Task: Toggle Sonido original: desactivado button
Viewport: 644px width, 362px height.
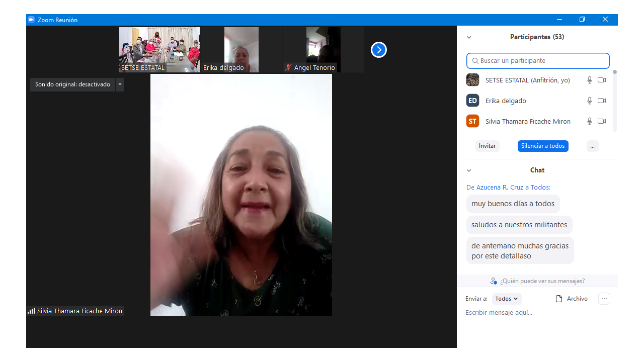Action: click(x=72, y=84)
